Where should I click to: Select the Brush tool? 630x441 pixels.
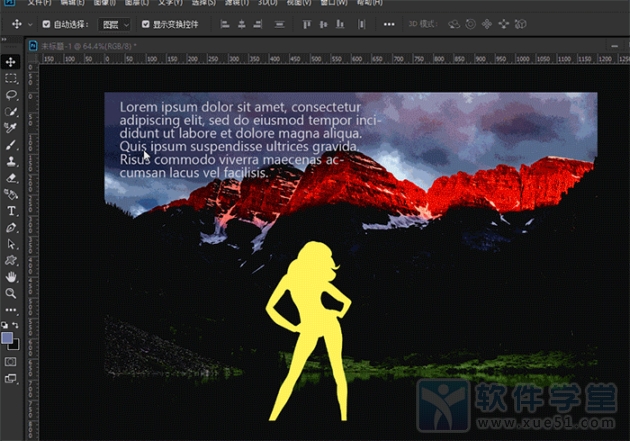point(10,145)
